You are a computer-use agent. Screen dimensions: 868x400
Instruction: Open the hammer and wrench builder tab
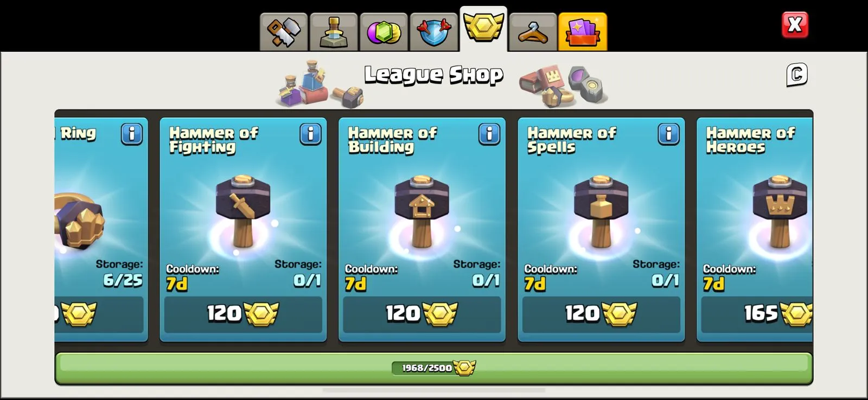tap(284, 32)
